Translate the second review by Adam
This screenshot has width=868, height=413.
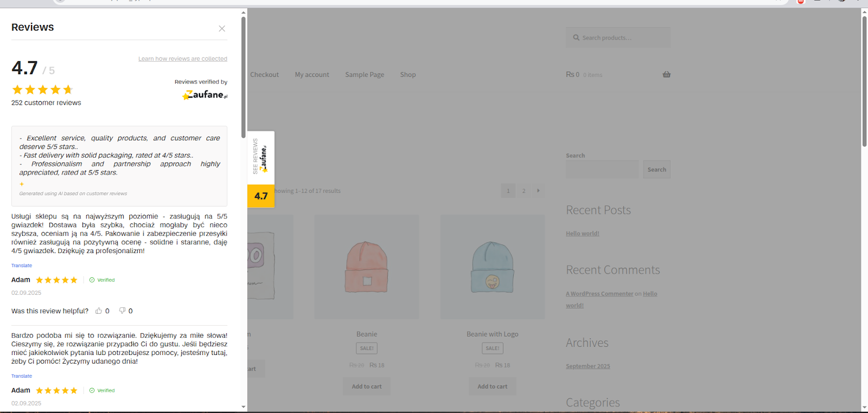22,376
